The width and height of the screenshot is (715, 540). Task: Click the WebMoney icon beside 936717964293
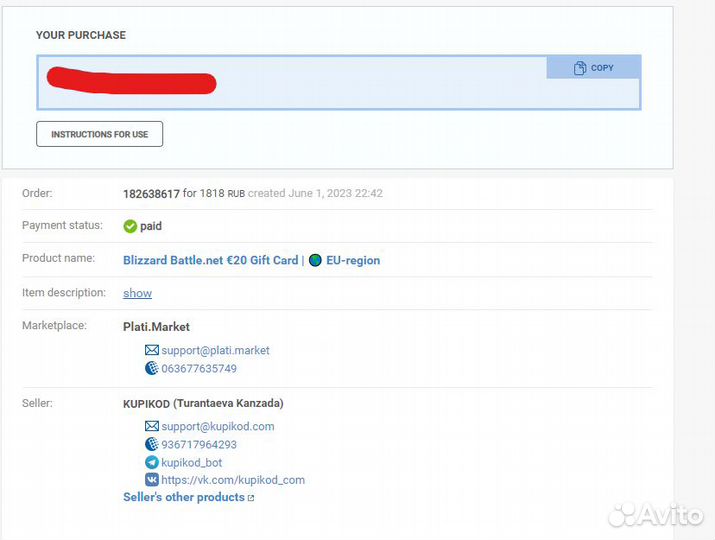pyautogui.click(x=152, y=445)
